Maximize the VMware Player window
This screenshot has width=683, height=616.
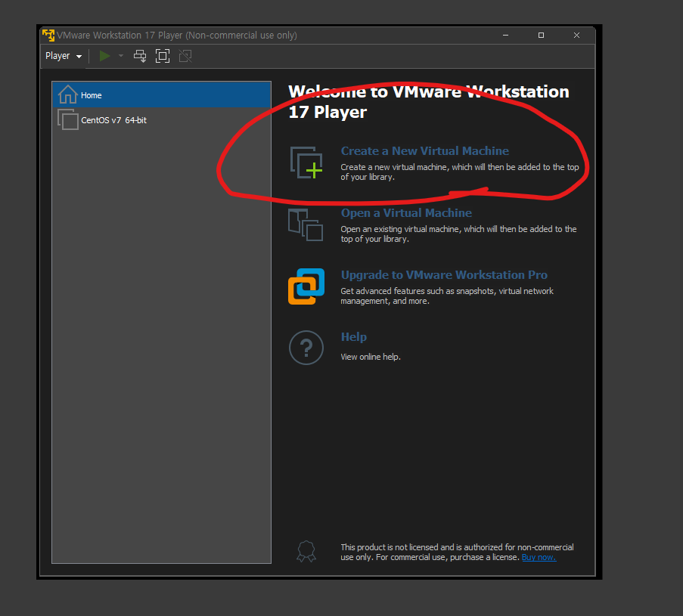[x=541, y=36]
